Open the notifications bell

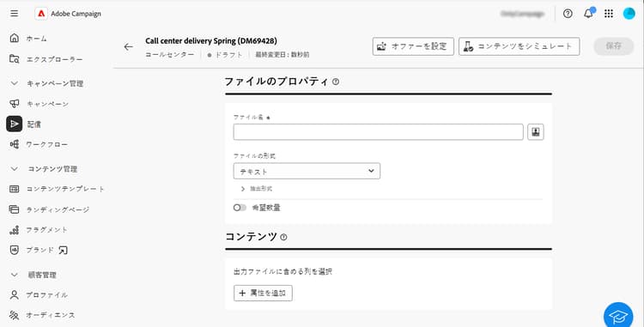coord(588,14)
